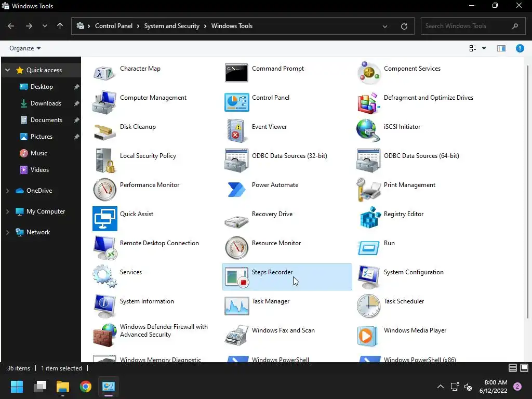Select the ODBC Data Sources (64-bit) icon
The height and width of the screenshot is (399, 532).
point(368,160)
